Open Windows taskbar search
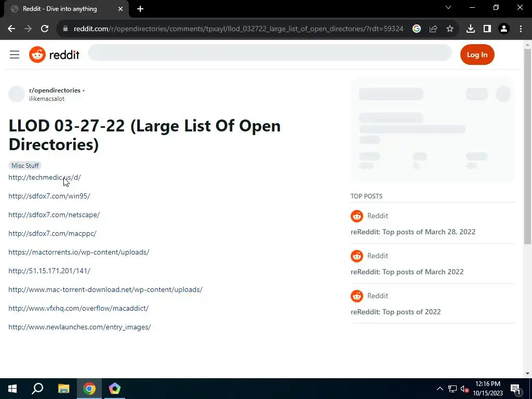Screen dimensions: 532x399 [37, 389]
